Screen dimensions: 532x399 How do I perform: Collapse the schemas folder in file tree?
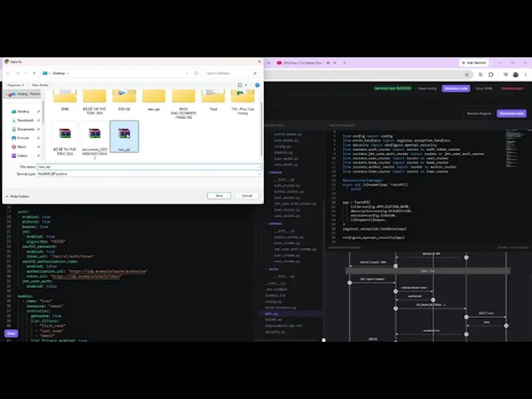tap(275, 223)
